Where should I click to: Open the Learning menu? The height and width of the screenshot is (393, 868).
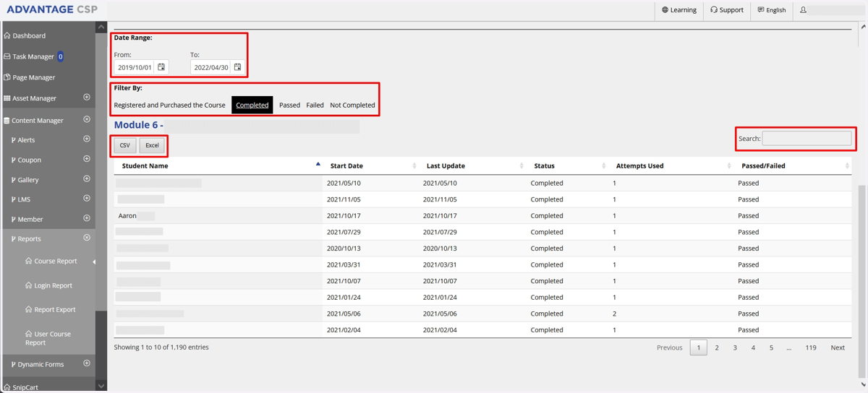tap(679, 10)
